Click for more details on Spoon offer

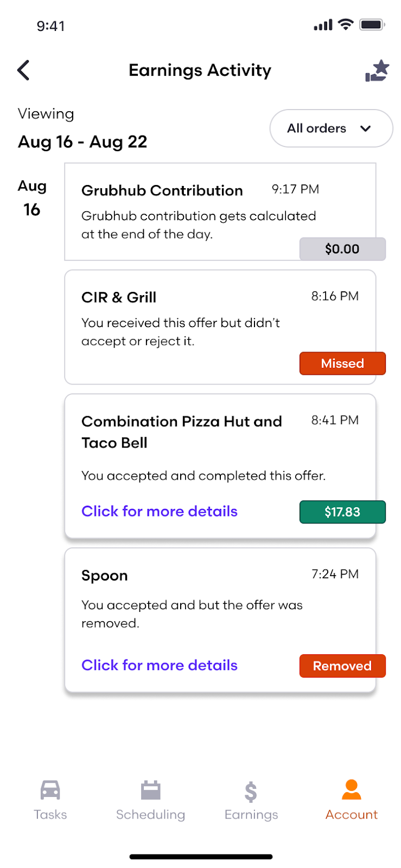[x=160, y=665]
